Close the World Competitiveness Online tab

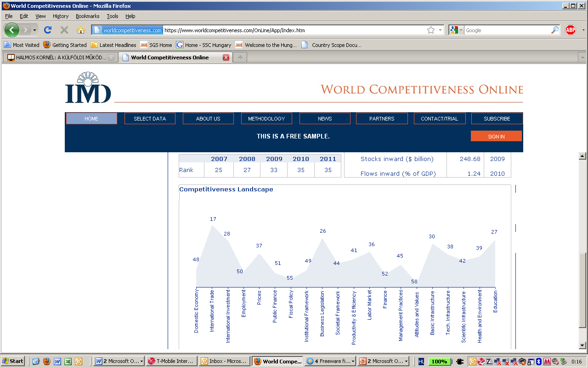(x=226, y=57)
